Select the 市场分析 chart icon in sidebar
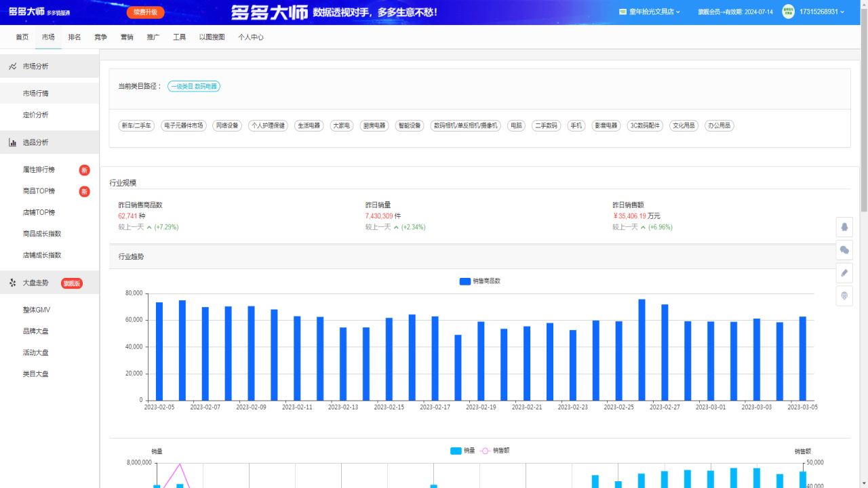Image resolution: width=868 pixels, height=488 pixels. tap(12, 66)
